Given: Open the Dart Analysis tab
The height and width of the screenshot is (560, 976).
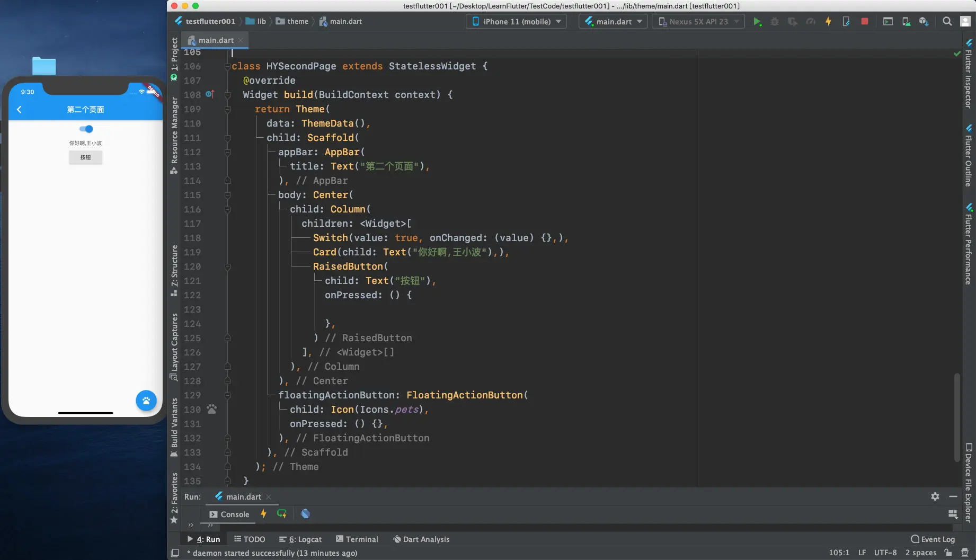Looking at the screenshot, I should point(421,539).
